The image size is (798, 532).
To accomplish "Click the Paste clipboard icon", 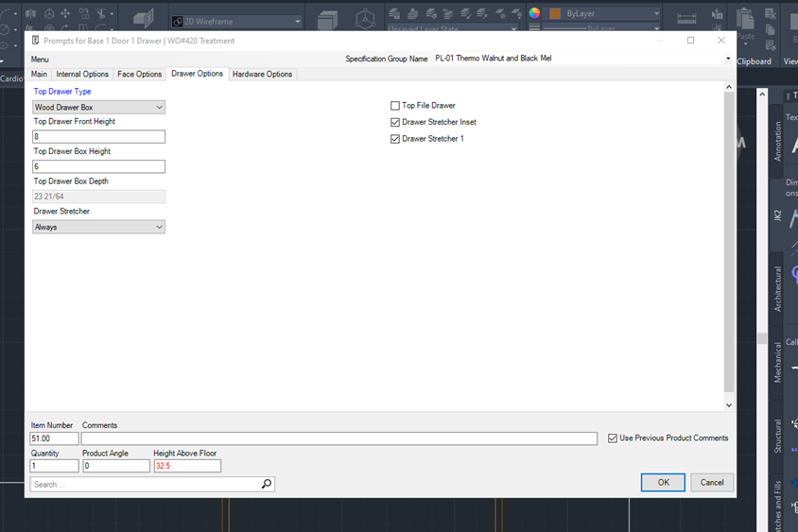I will pyautogui.click(x=745, y=19).
